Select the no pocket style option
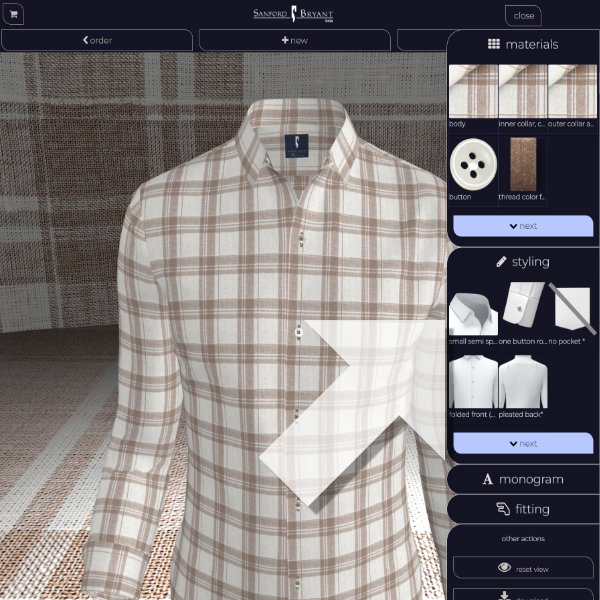Screen dimensions: 600x600 click(571, 311)
